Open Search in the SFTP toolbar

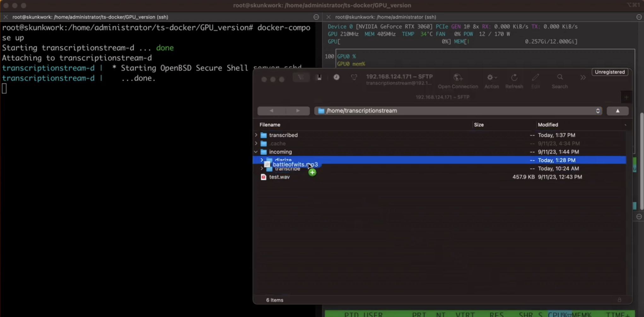560,77
